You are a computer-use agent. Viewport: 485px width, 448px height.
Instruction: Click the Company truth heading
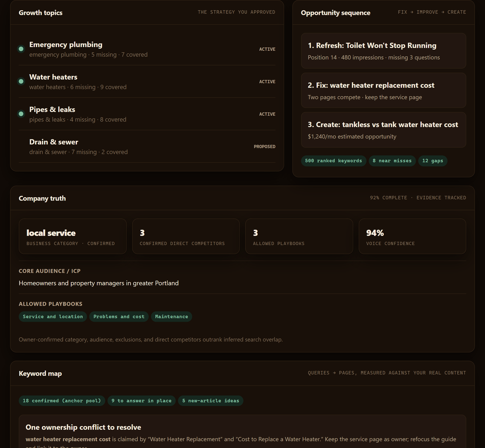click(x=42, y=198)
